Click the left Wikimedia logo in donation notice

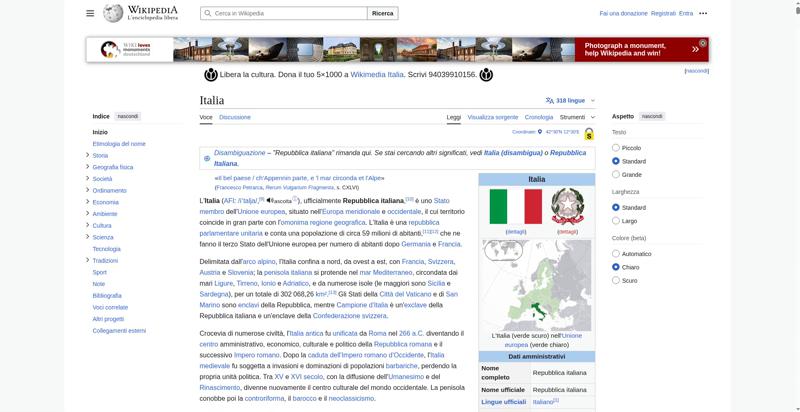click(211, 75)
